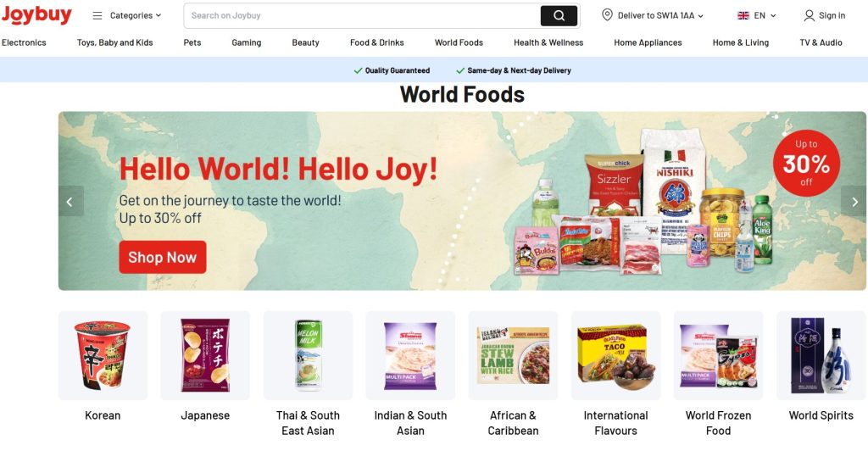Go to previous banner slide arrow

click(x=70, y=202)
